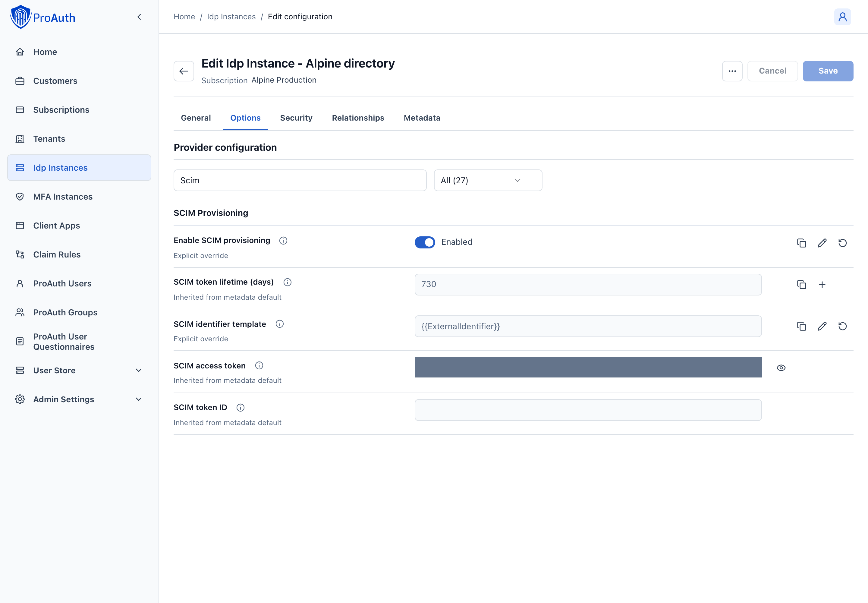Open the user profile icon
Viewport: 868px width, 603px height.
pos(842,17)
